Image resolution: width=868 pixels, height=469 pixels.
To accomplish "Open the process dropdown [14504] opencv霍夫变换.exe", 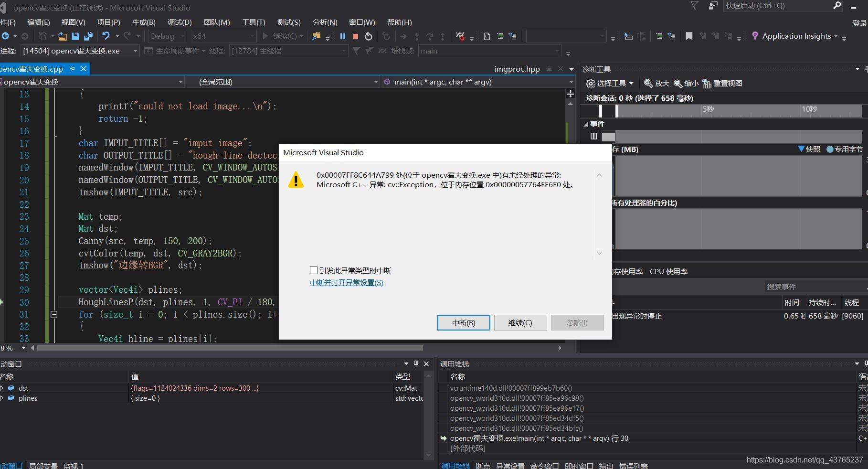I will [80, 51].
